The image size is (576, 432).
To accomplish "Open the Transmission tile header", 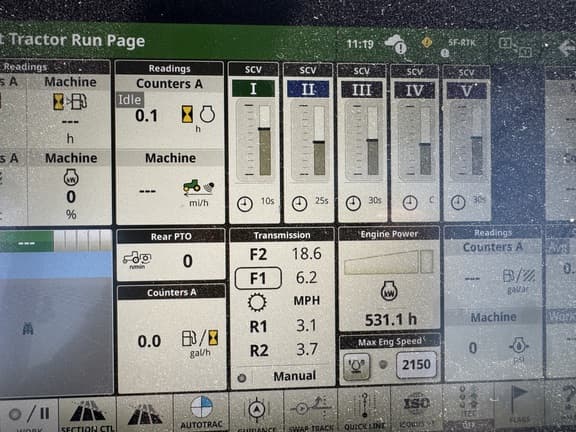I will coord(282,235).
